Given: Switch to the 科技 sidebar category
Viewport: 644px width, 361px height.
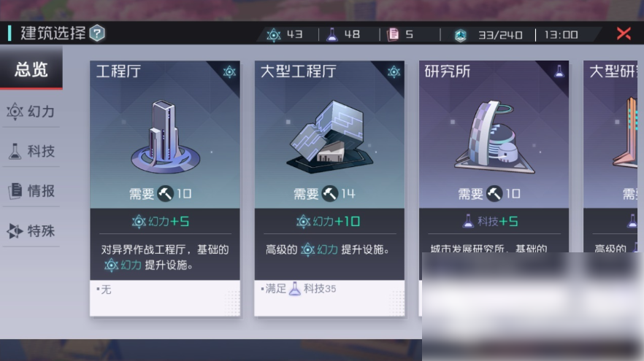Looking at the screenshot, I should pyautogui.click(x=31, y=151).
